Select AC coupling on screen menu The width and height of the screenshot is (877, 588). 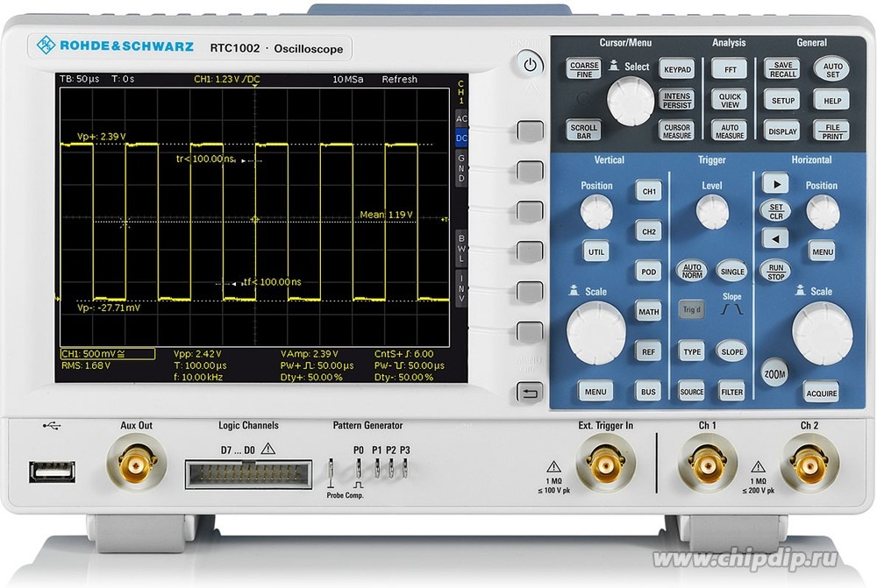(x=461, y=118)
